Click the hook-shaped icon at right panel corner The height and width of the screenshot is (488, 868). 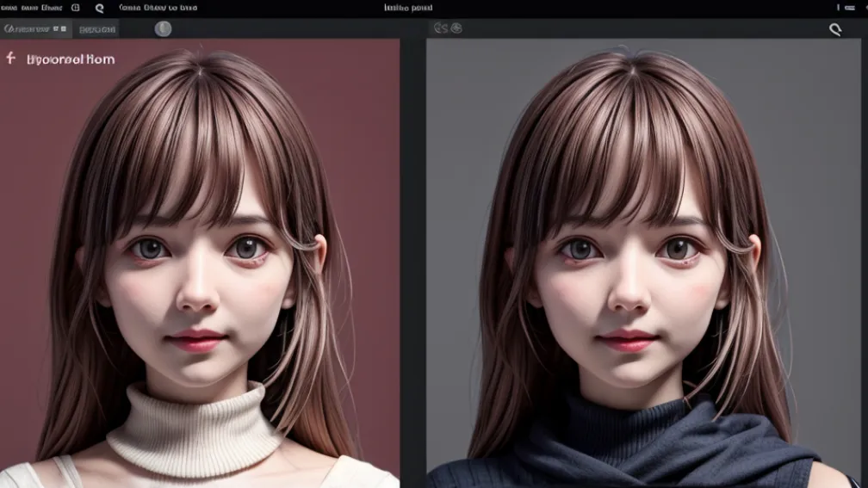[834, 30]
